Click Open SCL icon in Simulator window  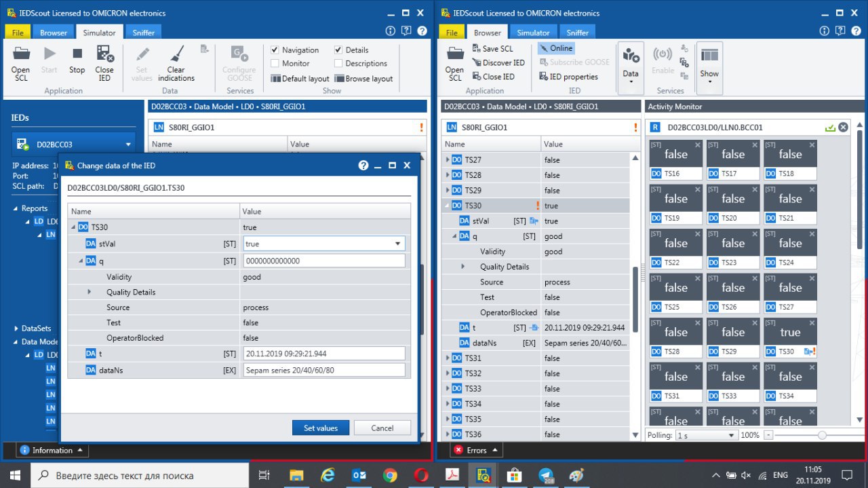tap(21, 54)
